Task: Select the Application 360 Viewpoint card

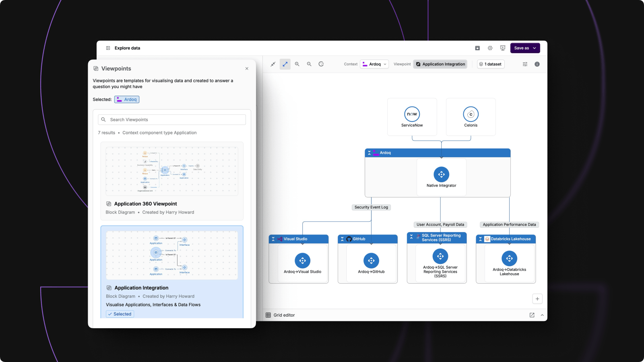Action: tap(172, 181)
